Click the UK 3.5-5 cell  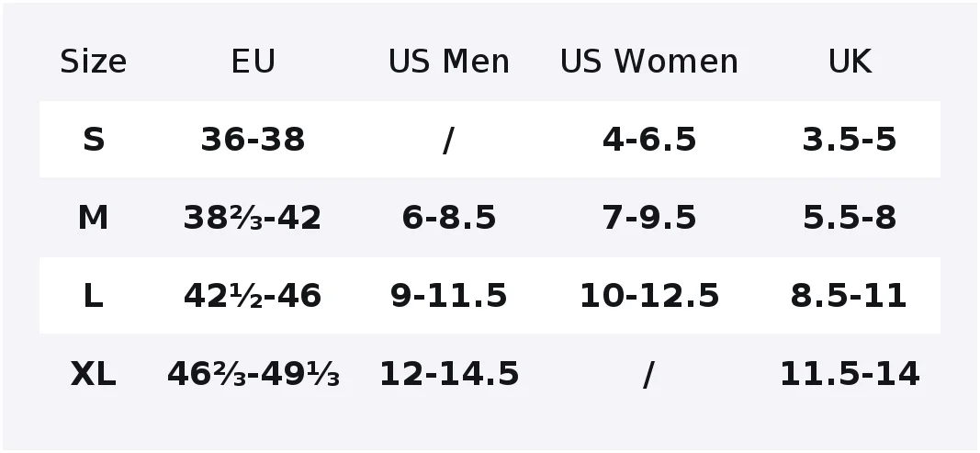tap(850, 140)
